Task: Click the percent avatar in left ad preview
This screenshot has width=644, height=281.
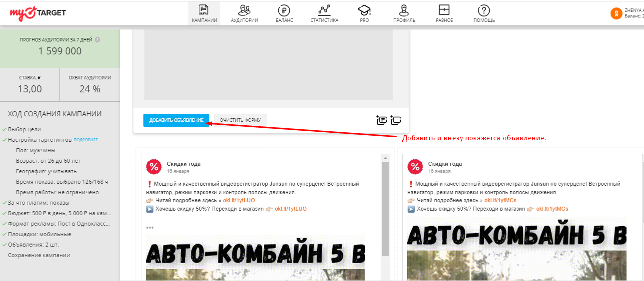Action: (x=154, y=167)
